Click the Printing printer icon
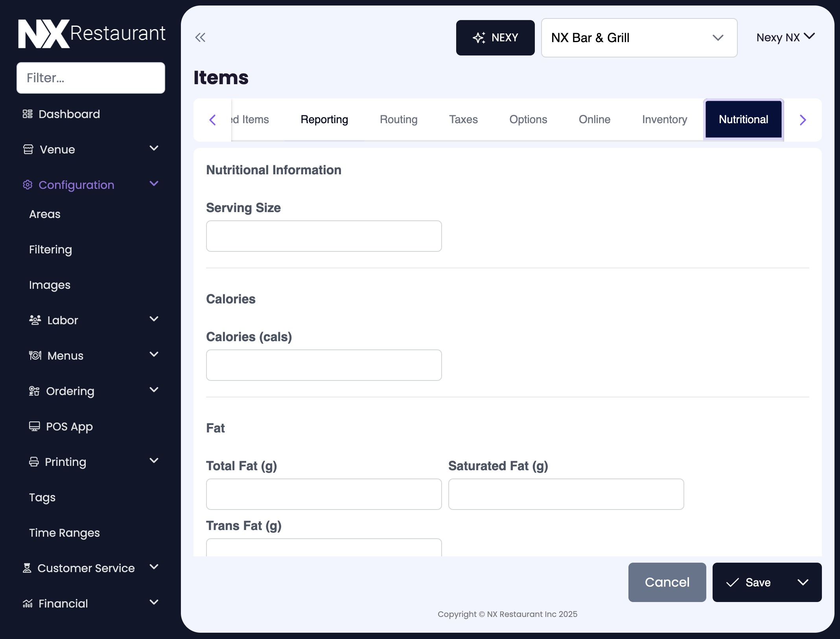The width and height of the screenshot is (840, 639). coord(35,461)
